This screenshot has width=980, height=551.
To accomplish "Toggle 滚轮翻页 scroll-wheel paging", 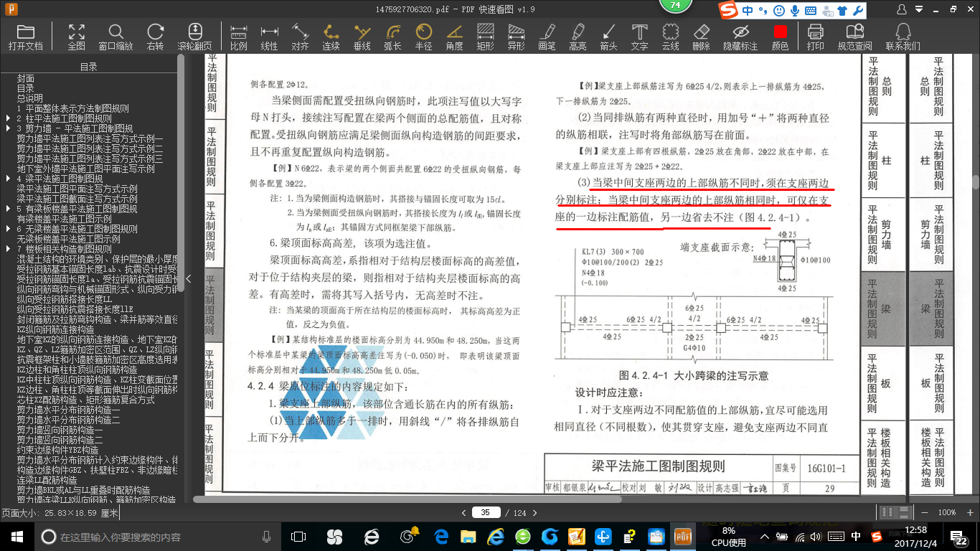I will [x=195, y=37].
